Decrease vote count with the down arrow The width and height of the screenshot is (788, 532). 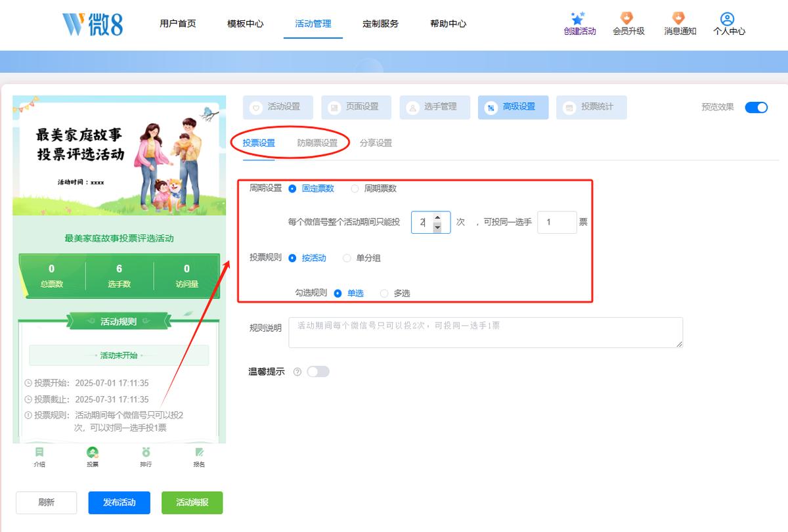[x=437, y=227]
